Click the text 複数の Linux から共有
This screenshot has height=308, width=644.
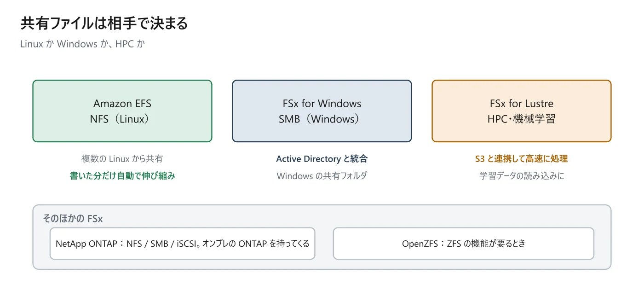coord(122,159)
